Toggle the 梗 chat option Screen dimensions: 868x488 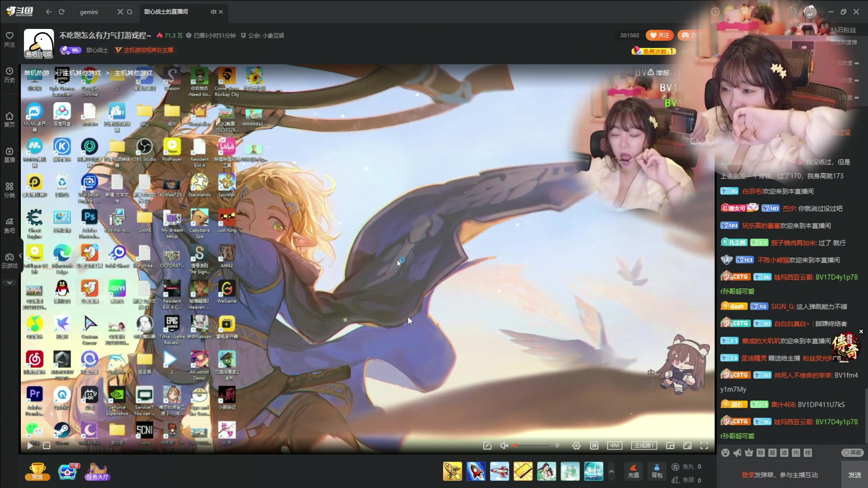808,453
